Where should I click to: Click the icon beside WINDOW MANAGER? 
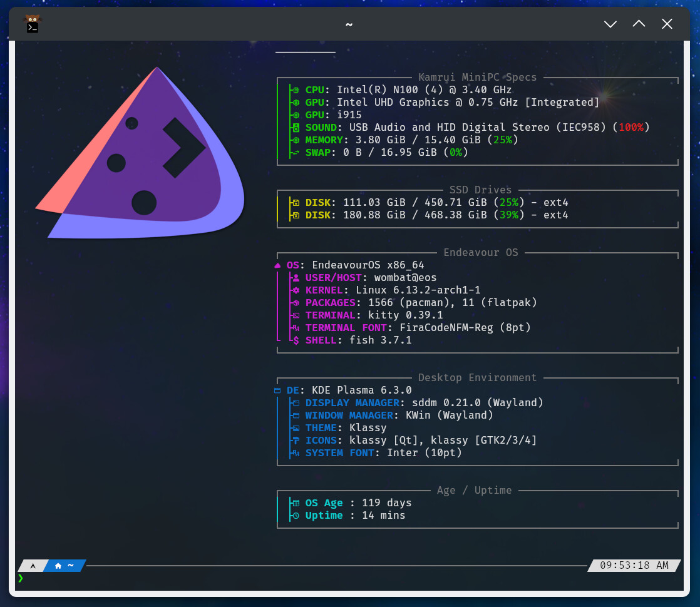pyautogui.click(x=296, y=416)
